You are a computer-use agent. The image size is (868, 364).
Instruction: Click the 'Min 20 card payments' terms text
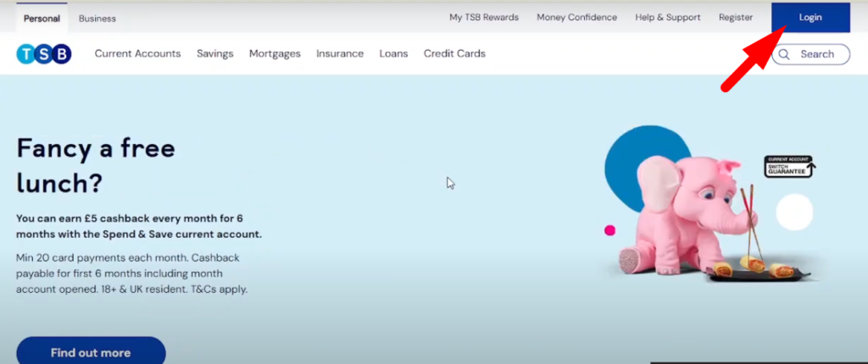(131, 273)
